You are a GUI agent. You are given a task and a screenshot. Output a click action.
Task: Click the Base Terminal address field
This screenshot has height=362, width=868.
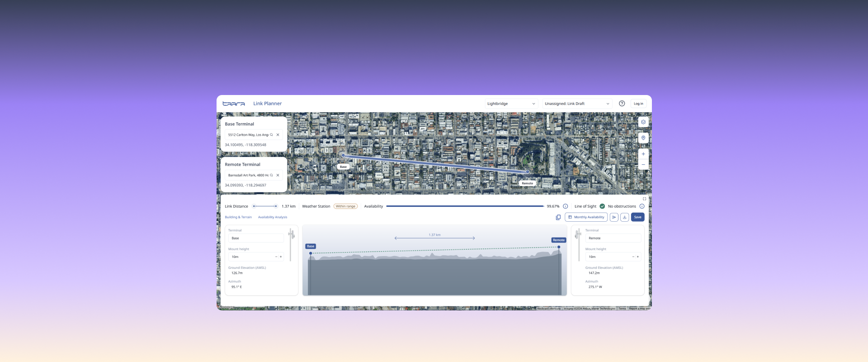tap(254, 135)
